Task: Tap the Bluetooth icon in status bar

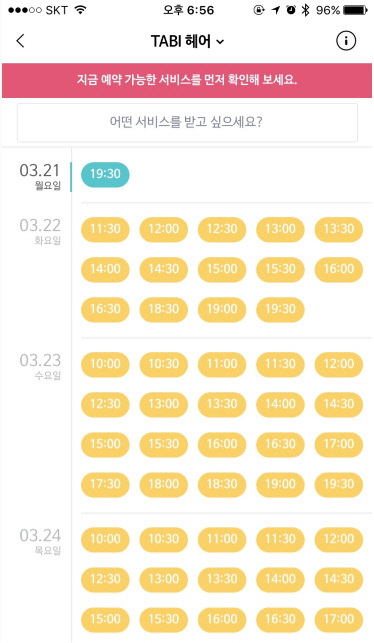Action: pos(305,10)
